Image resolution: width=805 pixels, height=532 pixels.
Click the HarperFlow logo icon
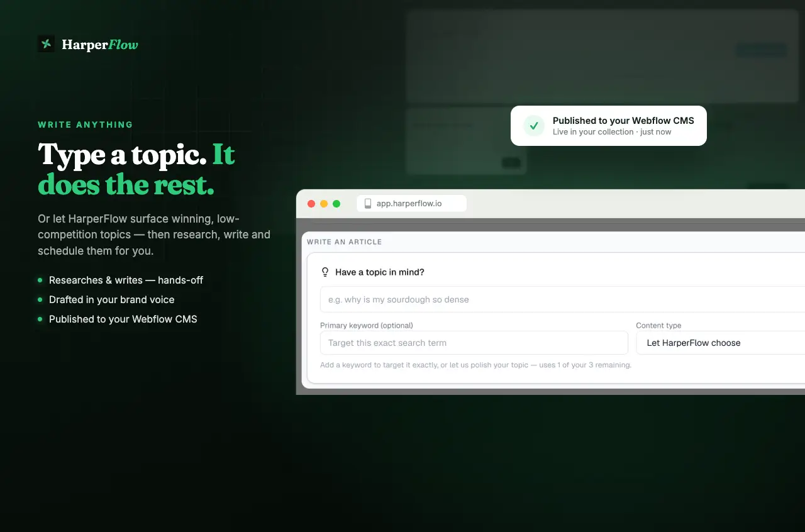46,43
